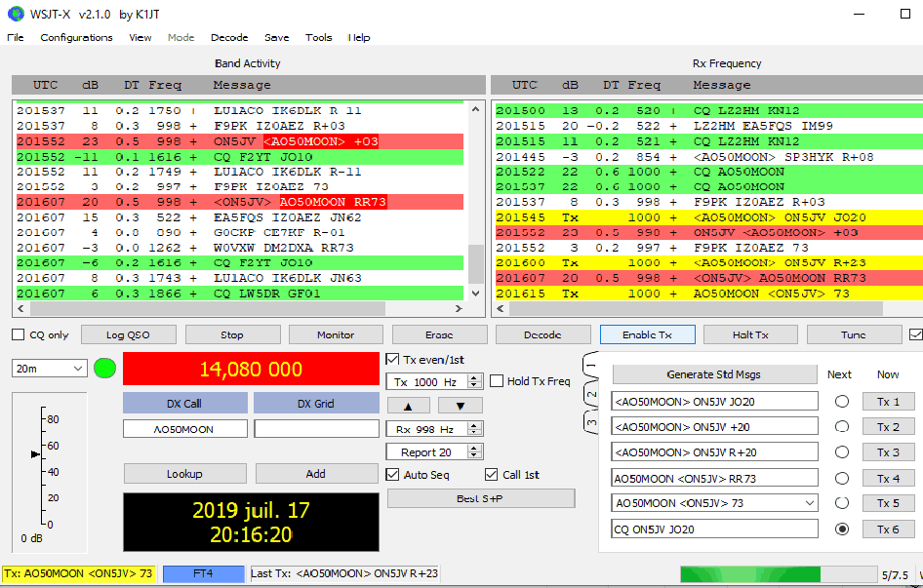Select Rx Frequency row CQ LZ2HM KN12 at 201500
The height and width of the screenshot is (588, 923).
tap(708, 110)
